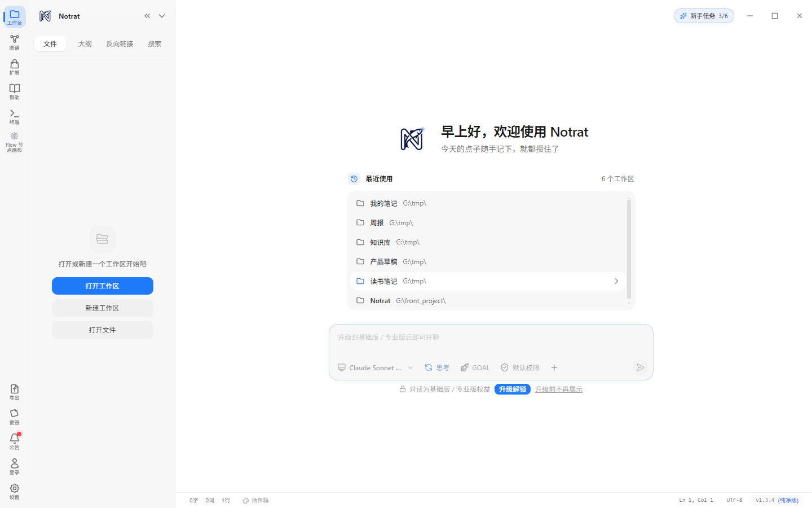Click the send message arrow icon
Screen dimensions: 812x508
point(640,367)
